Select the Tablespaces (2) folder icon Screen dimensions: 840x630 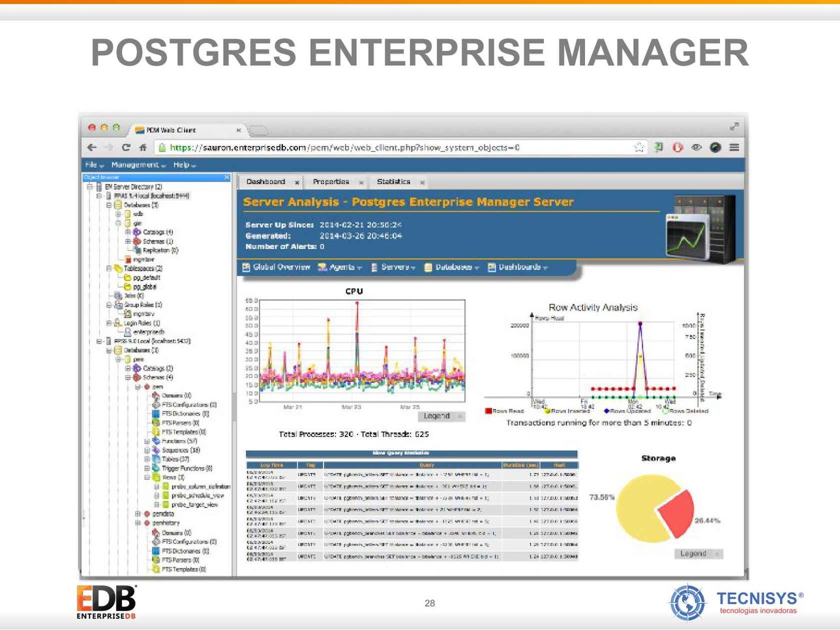coord(118,268)
